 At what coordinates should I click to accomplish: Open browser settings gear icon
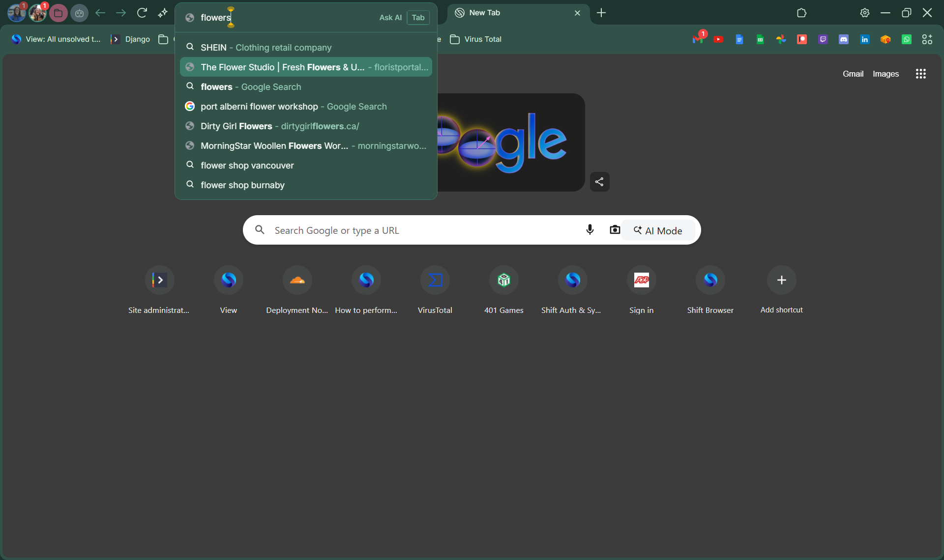coord(865,13)
